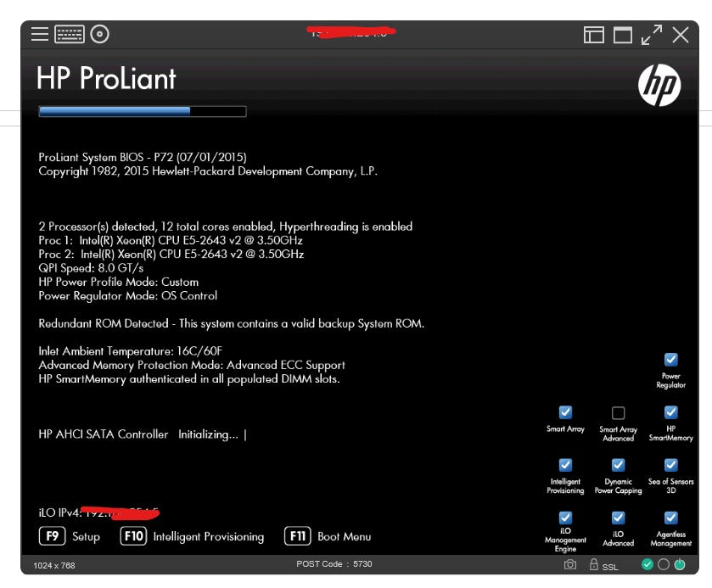The image size is (712, 588).
Task: Click the Copyright Hewlett-Packard line
Action: point(208,171)
